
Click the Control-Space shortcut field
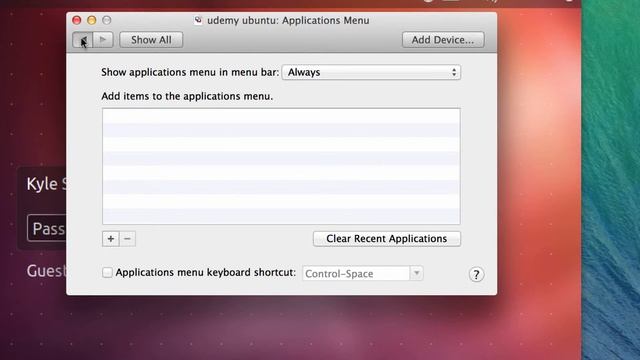356,273
